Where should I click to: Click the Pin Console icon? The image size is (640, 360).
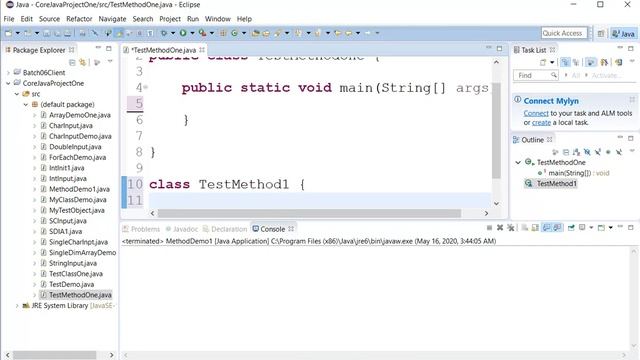[571, 228]
